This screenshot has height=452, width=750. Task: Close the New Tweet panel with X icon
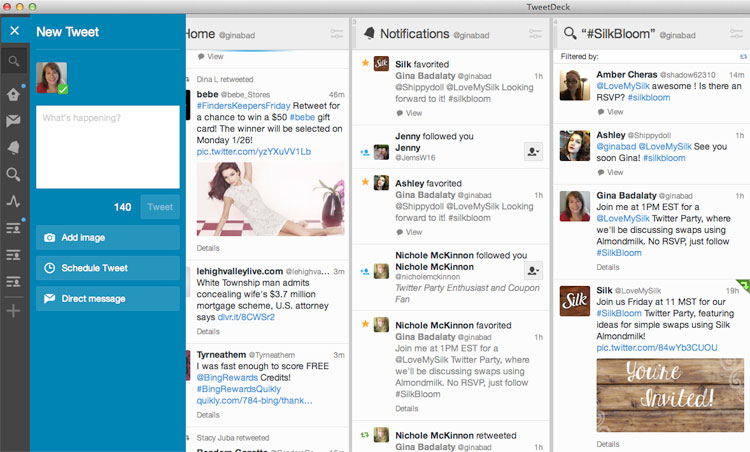tap(14, 31)
